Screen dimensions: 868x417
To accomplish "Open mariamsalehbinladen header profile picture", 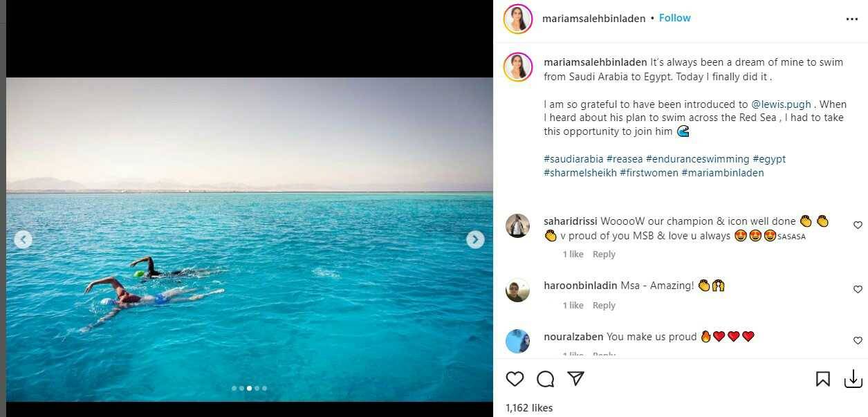I will coord(518,19).
